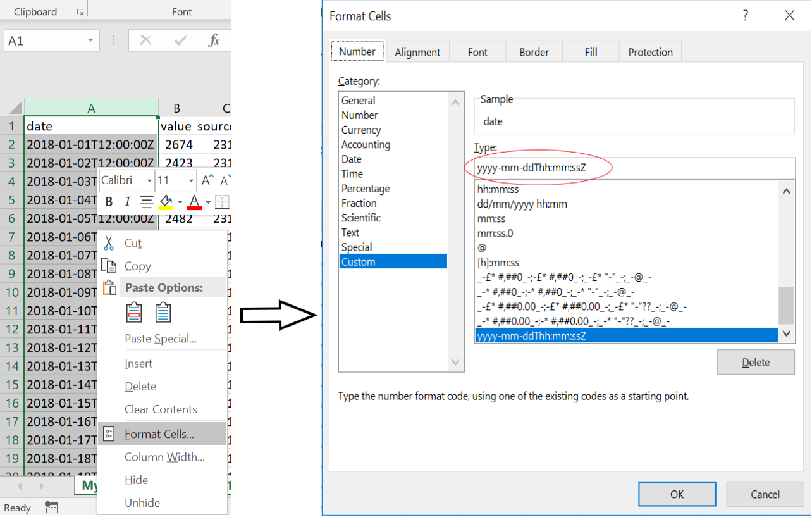Open Insert Function next to the formula bar

point(214,40)
